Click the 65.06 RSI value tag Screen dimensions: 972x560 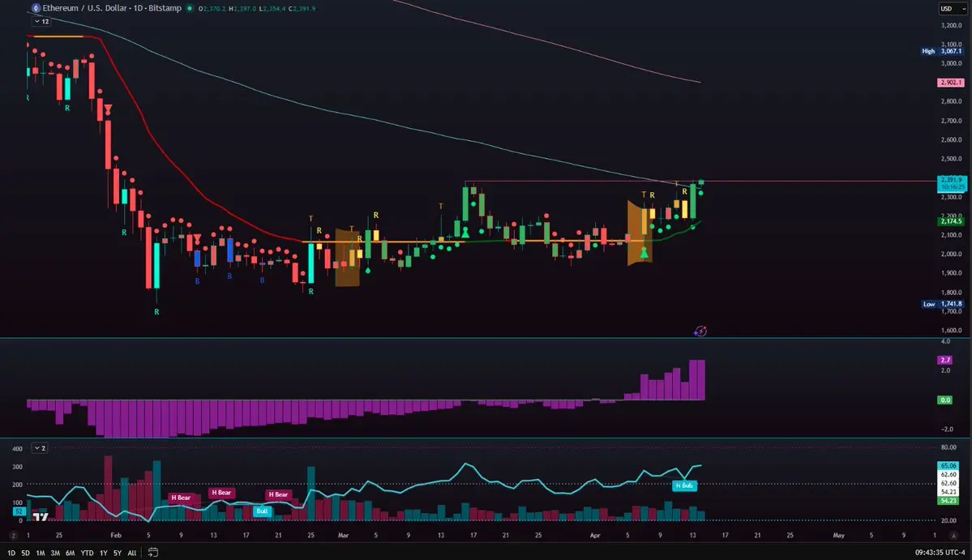point(948,466)
